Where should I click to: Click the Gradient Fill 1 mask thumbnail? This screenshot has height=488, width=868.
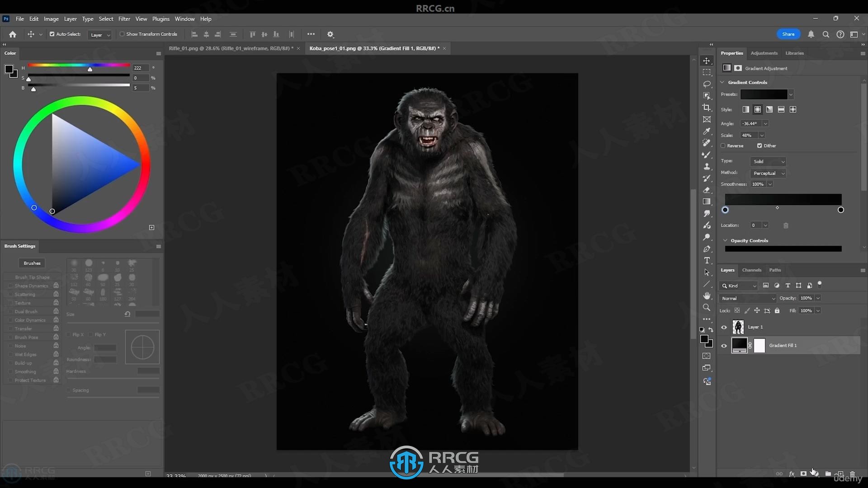(759, 345)
